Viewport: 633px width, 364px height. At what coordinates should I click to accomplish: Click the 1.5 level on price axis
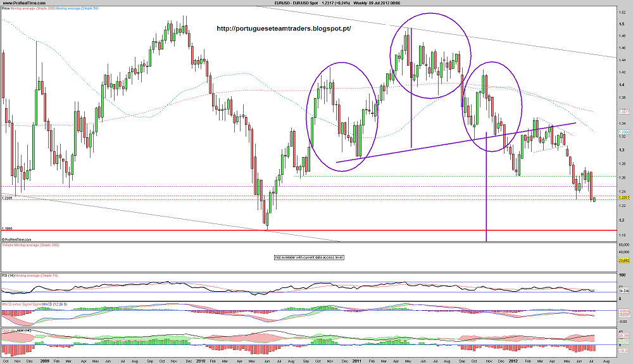pyautogui.click(x=622, y=23)
